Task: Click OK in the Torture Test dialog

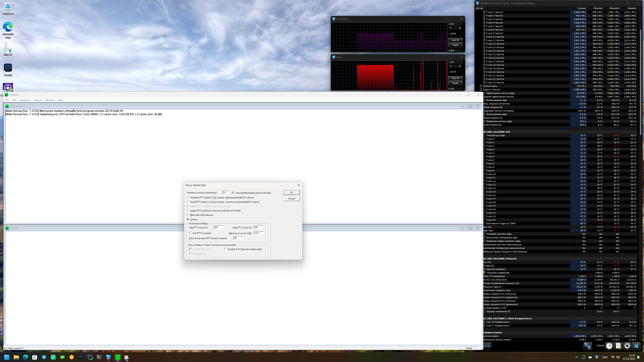Action: tap(291, 192)
